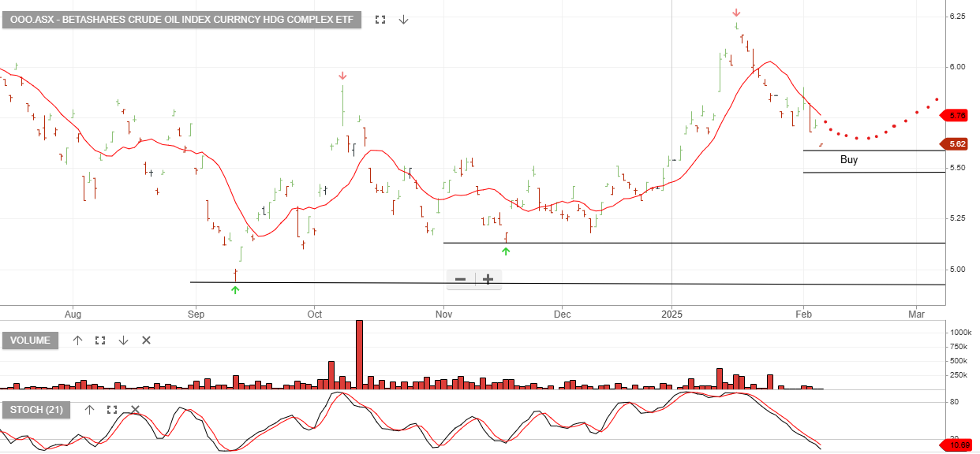The image size is (980, 454).
Task: Remove the STOCH (21) indicator
Action: coord(133,410)
